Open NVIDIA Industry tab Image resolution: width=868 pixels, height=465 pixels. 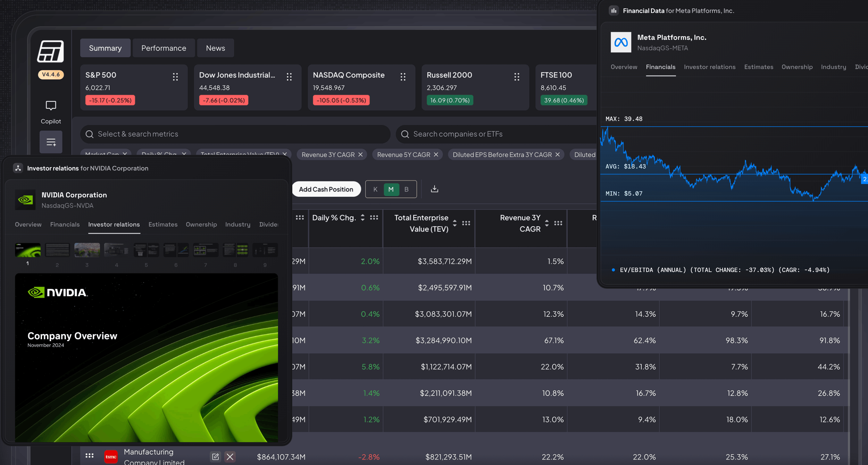tap(237, 225)
